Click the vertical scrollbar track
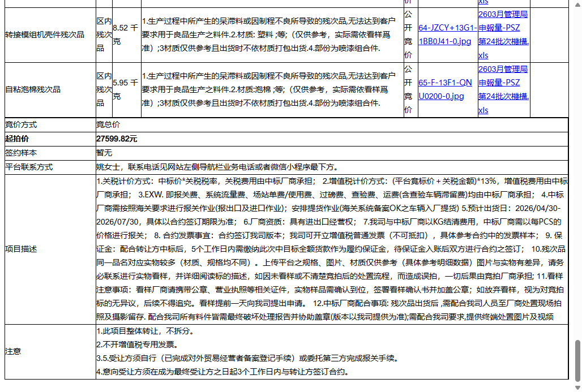The image size is (582, 392). [577, 198]
